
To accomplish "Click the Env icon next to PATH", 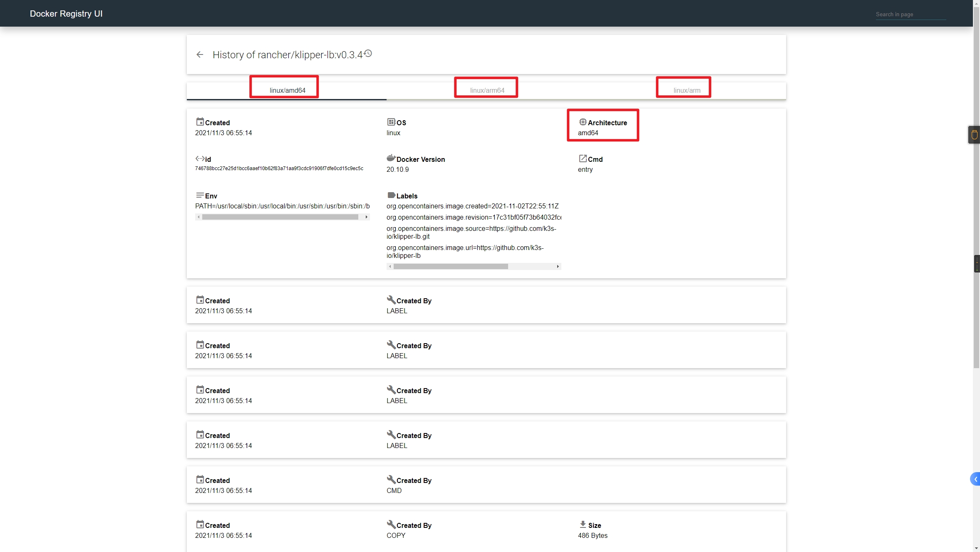I will (199, 195).
